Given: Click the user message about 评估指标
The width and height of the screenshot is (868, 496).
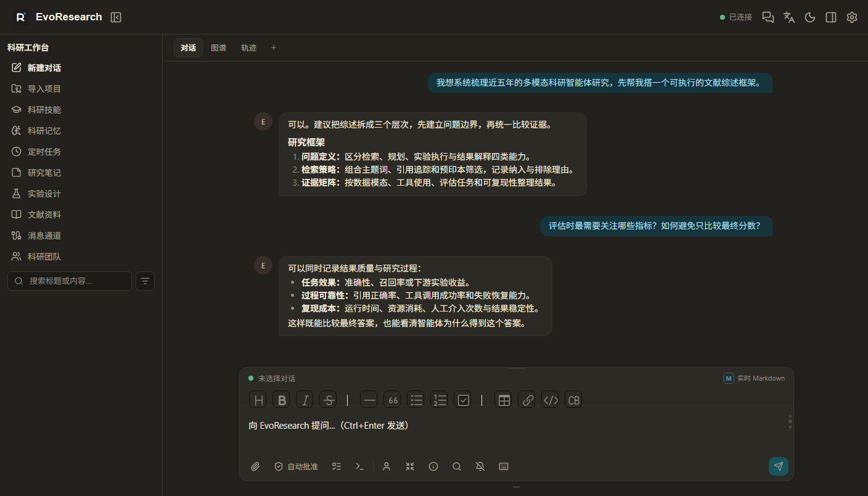Looking at the screenshot, I should pos(657,226).
